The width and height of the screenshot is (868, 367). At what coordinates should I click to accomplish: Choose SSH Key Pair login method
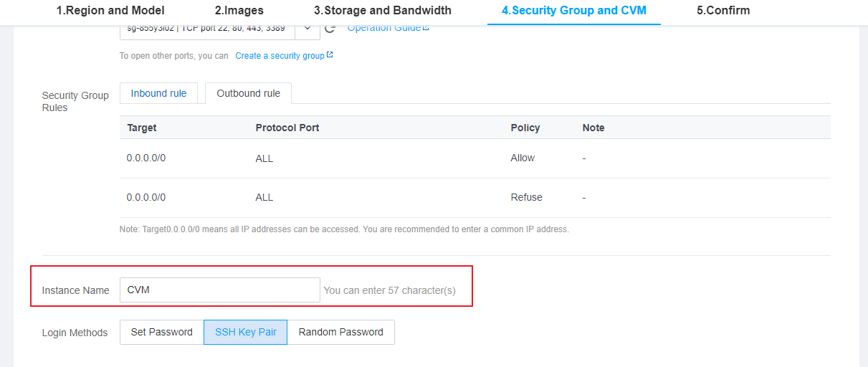pos(246,333)
